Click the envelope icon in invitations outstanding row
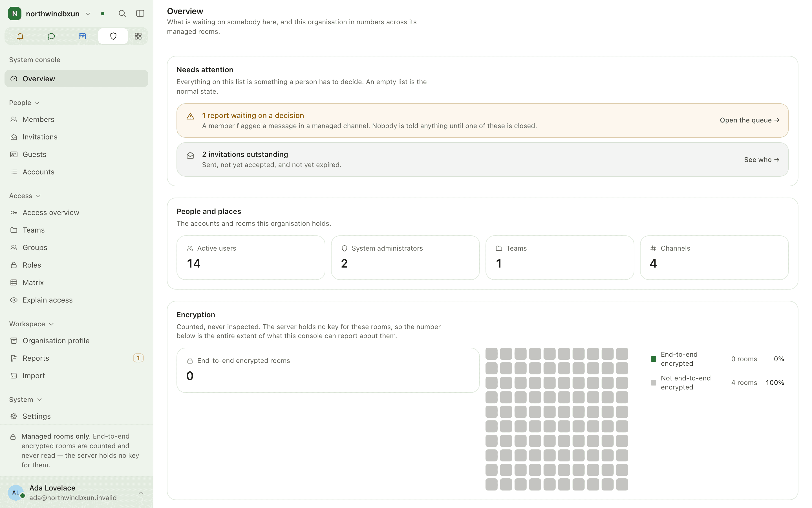812x508 pixels. click(190, 155)
